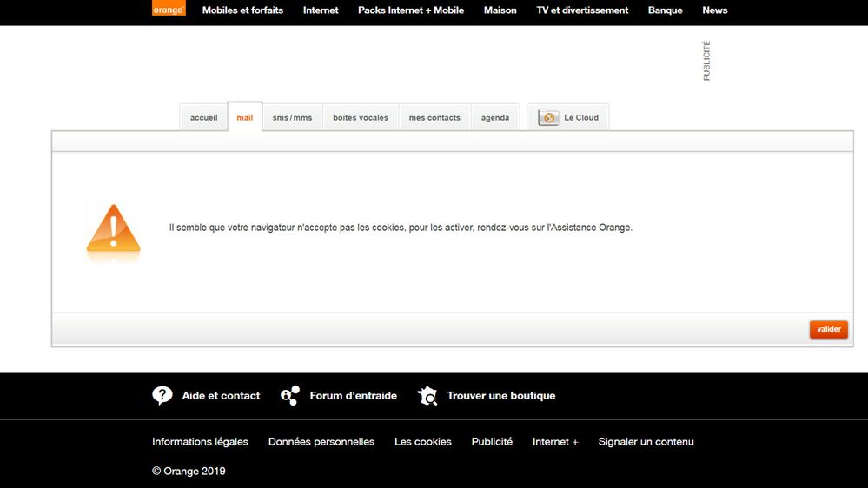Open the boîtes vocales tab

click(361, 117)
